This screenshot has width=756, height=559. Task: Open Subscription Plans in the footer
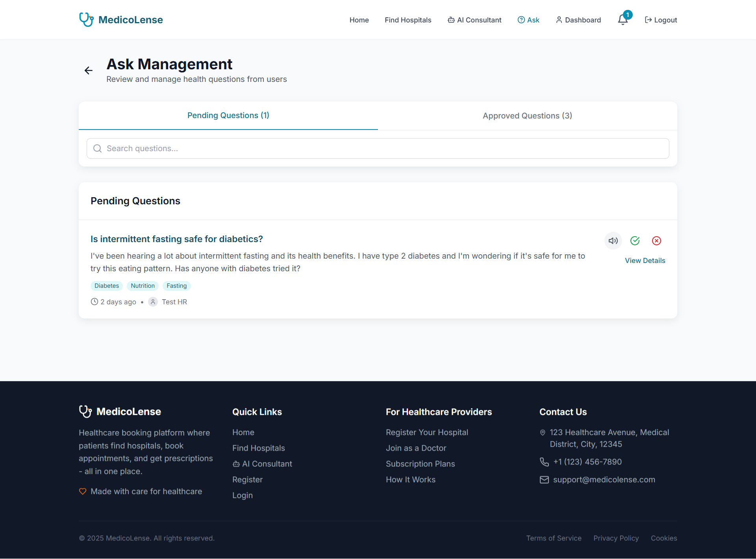[420, 464]
